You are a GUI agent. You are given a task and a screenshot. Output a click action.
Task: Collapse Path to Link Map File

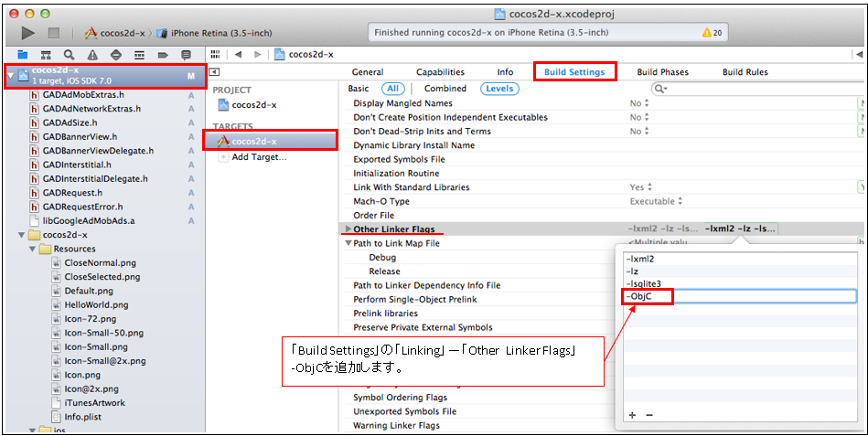coord(348,243)
